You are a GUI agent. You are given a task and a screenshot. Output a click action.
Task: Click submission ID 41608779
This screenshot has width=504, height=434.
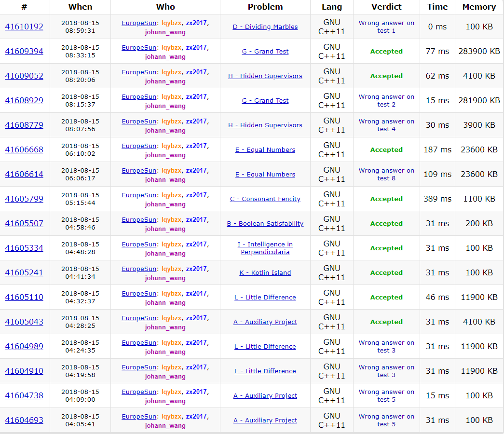point(24,125)
